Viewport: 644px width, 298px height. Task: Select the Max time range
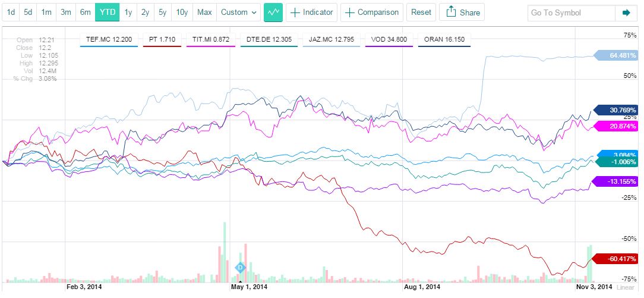click(x=204, y=12)
